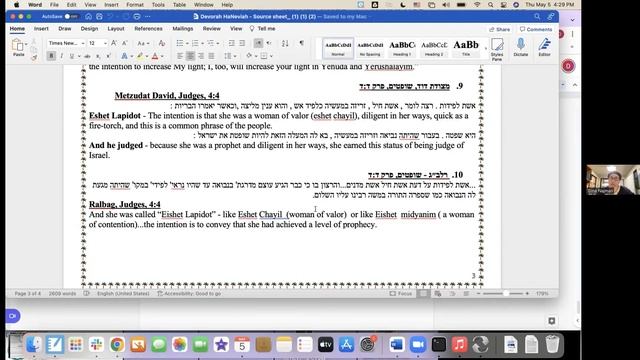Open Zoom app from the Dock

[418, 344]
